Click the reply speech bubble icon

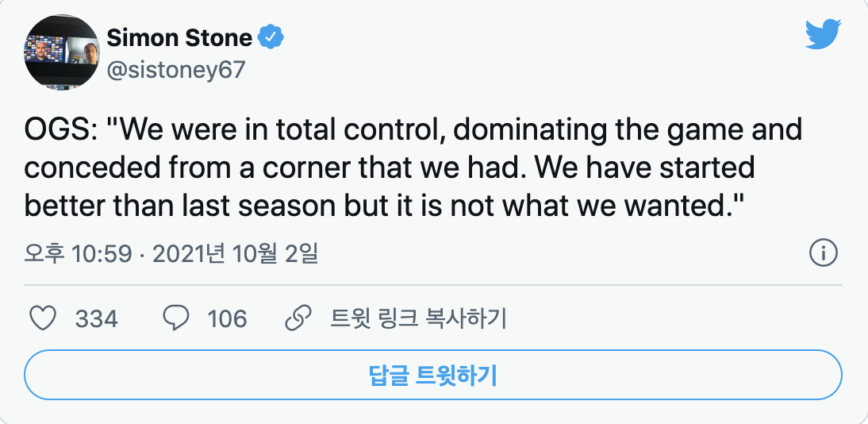click(175, 318)
